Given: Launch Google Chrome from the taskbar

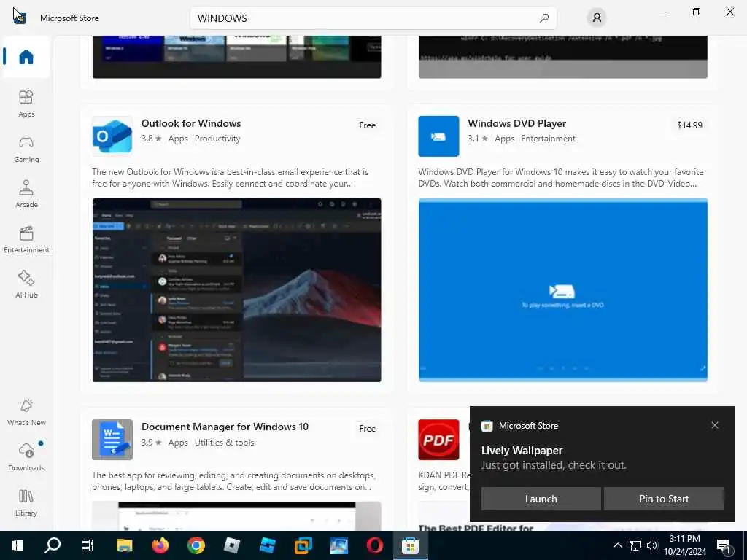Looking at the screenshot, I should pos(196,545).
